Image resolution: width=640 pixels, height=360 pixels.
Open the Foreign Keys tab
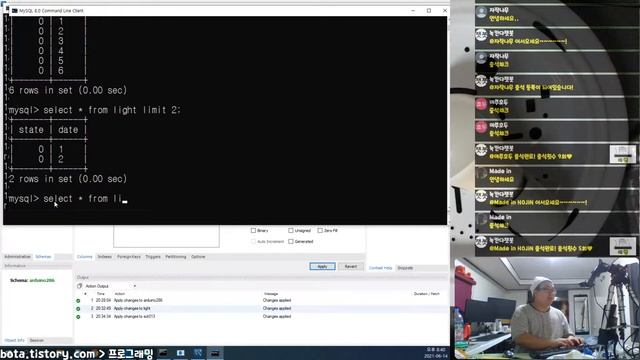coord(129,257)
